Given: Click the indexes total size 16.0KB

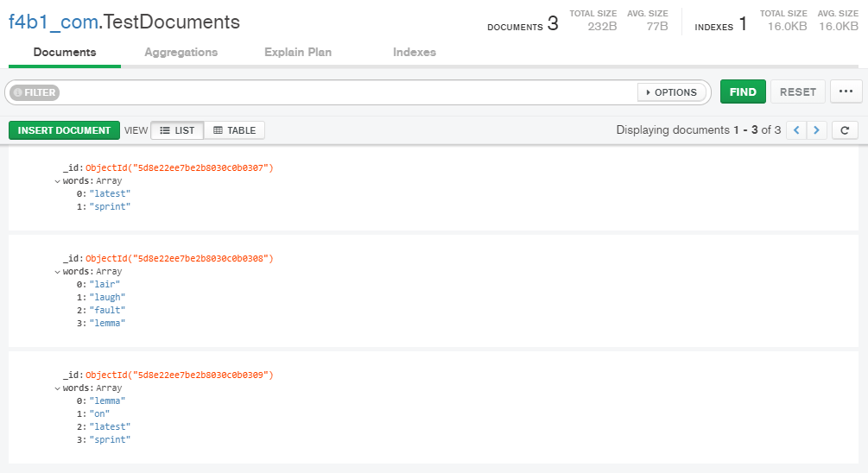Looking at the screenshot, I should coord(787,26).
